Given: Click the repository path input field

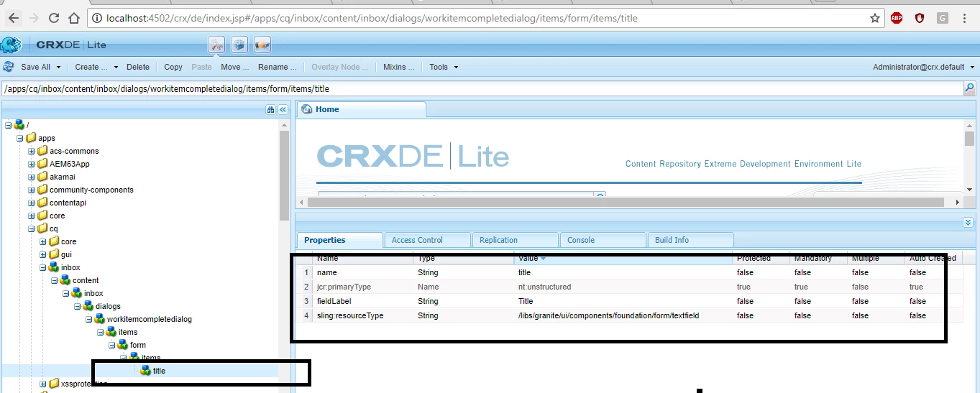Looking at the screenshot, I should [483, 89].
